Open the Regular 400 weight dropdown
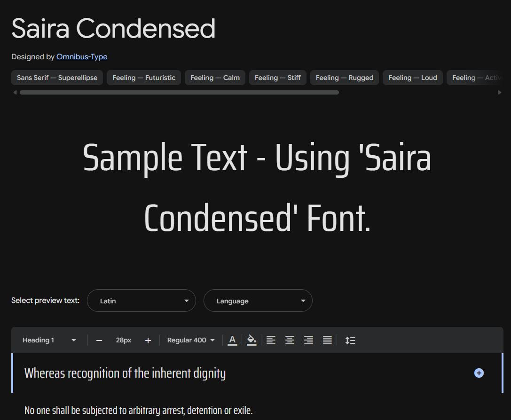 pyautogui.click(x=191, y=340)
